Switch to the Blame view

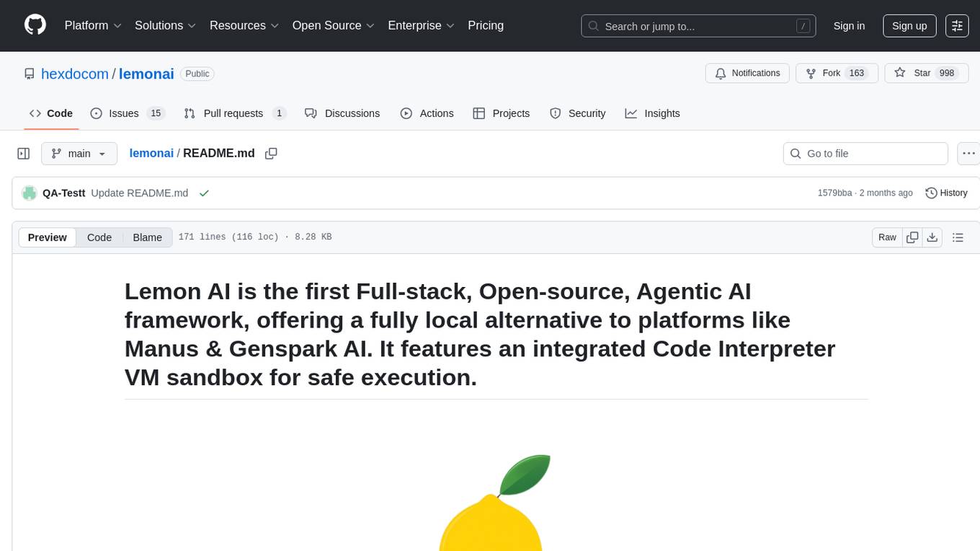coord(148,237)
